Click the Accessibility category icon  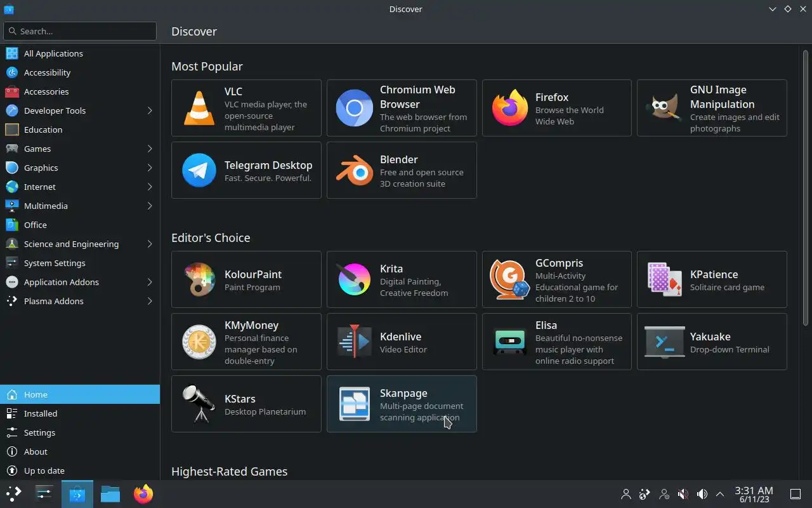click(11, 72)
